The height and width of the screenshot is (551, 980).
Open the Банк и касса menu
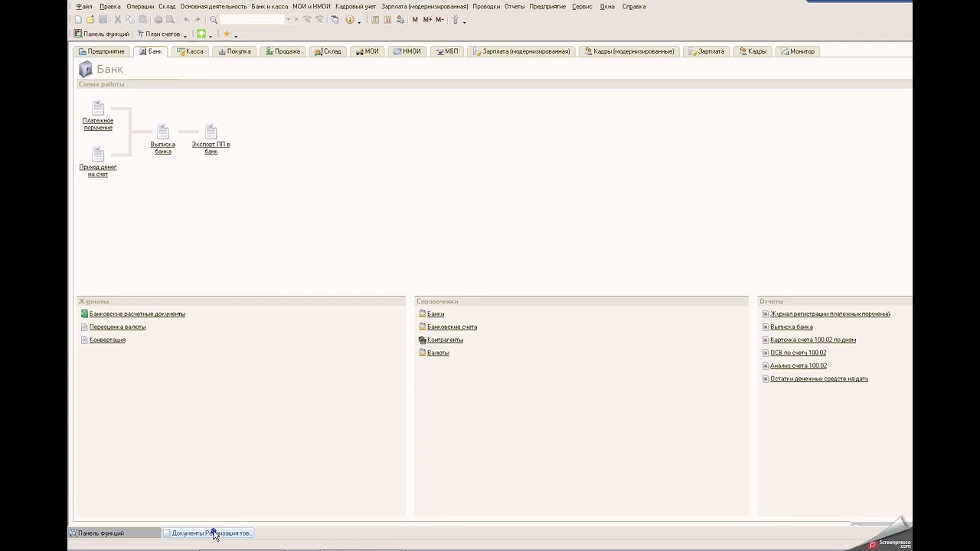pos(269,6)
